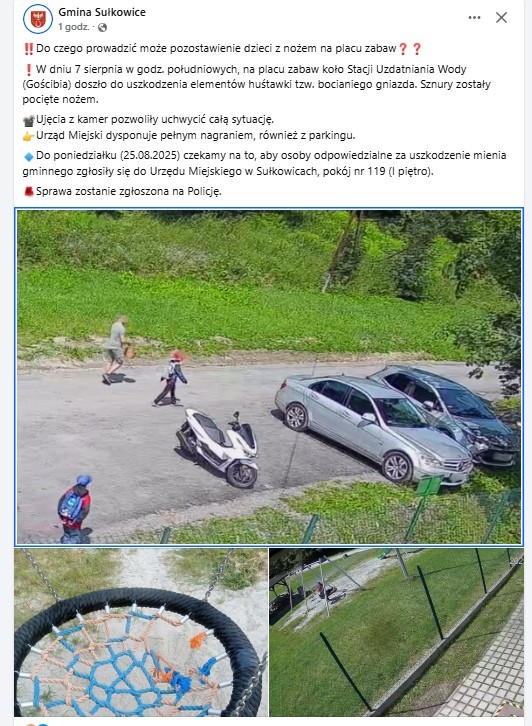Screen dimensions: 532x726
Task: Click the double red exclamation emoji
Action: click(28, 49)
